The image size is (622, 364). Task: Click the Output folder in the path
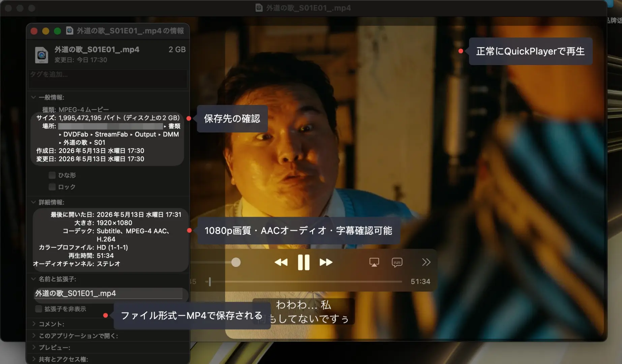[145, 134]
